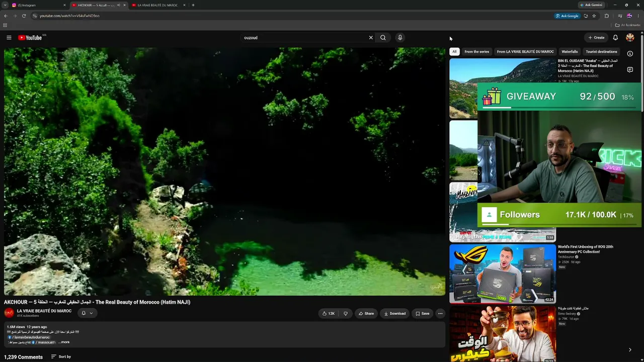
Task: Clear the search box with the X icon
Action: tap(371, 38)
